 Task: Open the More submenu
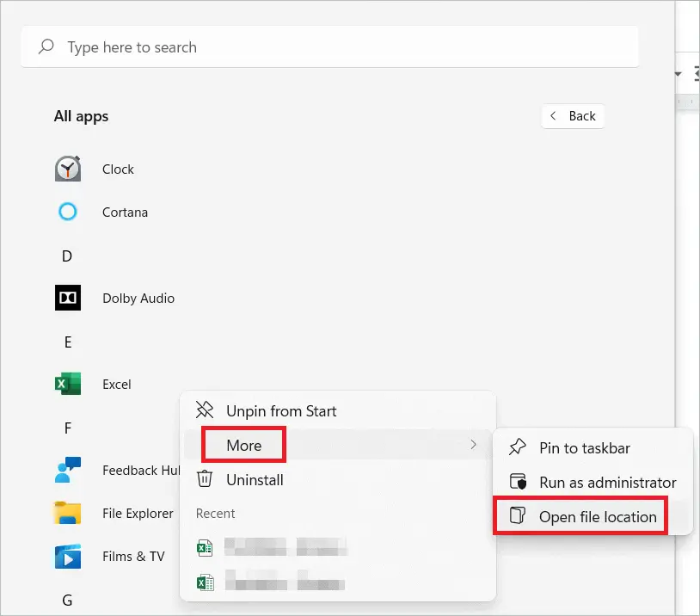[x=338, y=445]
